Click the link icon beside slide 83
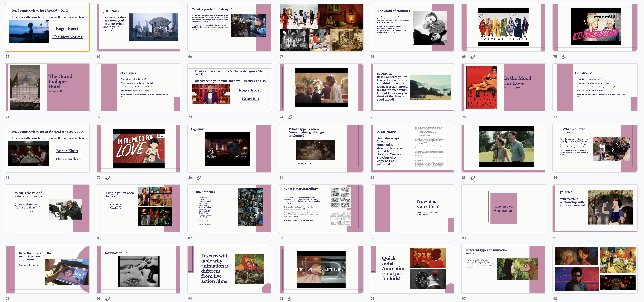The width and height of the screenshot is (644, 302). point(473,177)
